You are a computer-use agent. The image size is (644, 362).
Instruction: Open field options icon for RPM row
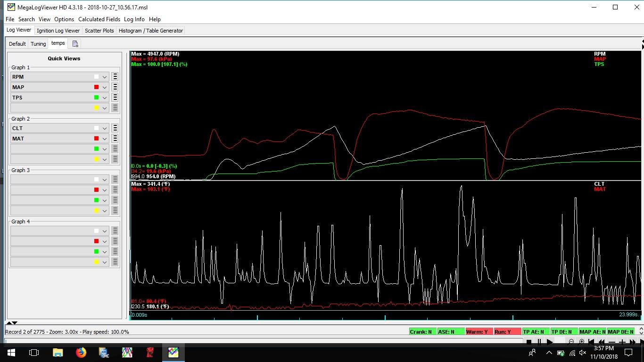(x=115, y=77)
